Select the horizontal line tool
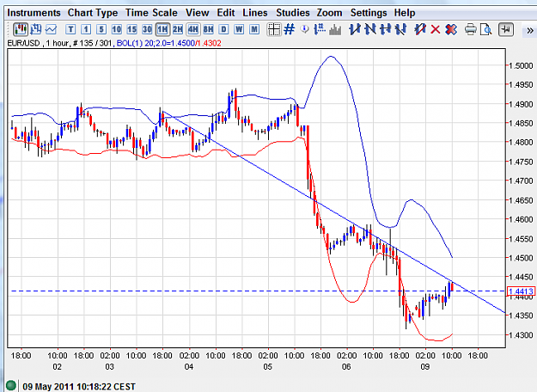Viewport: 537px width, 392px height. tap(385, 29)
